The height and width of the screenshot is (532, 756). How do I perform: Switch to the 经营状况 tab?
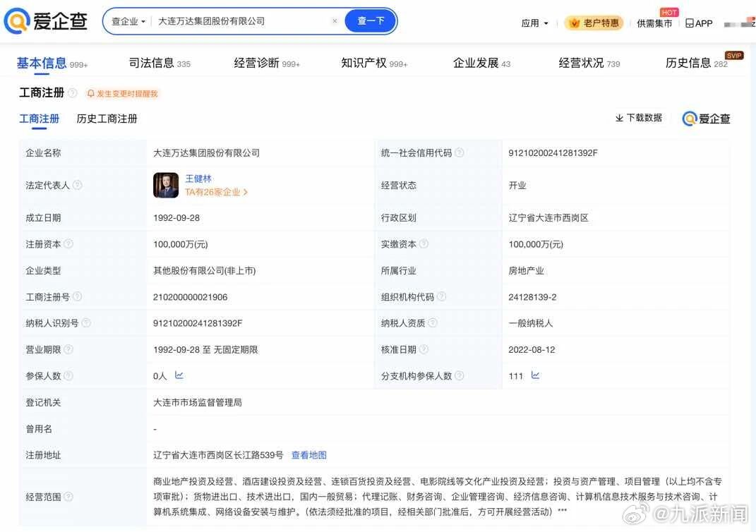pos(589,63)
